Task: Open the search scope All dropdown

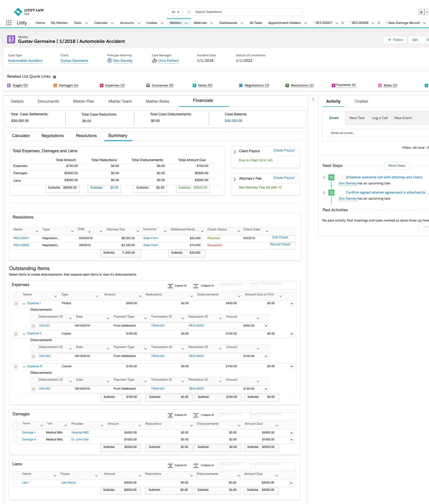Action: tap(175, 12)
